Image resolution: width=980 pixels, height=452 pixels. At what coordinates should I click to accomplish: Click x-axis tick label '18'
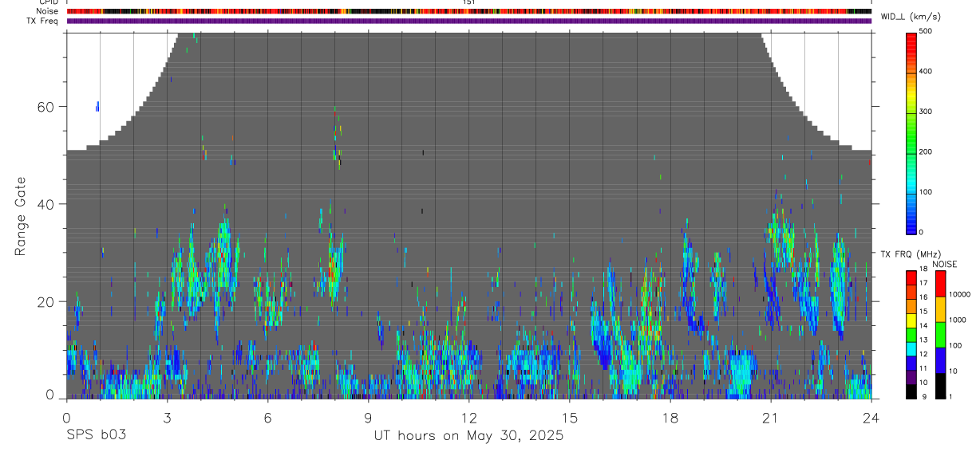[x=670, y=419]
